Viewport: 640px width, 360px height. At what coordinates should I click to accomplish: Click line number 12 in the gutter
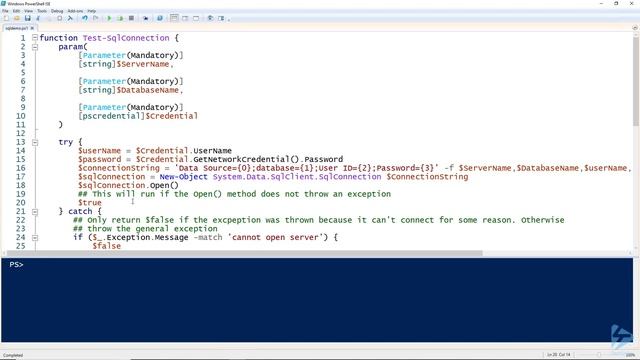[x=20, y=133]
